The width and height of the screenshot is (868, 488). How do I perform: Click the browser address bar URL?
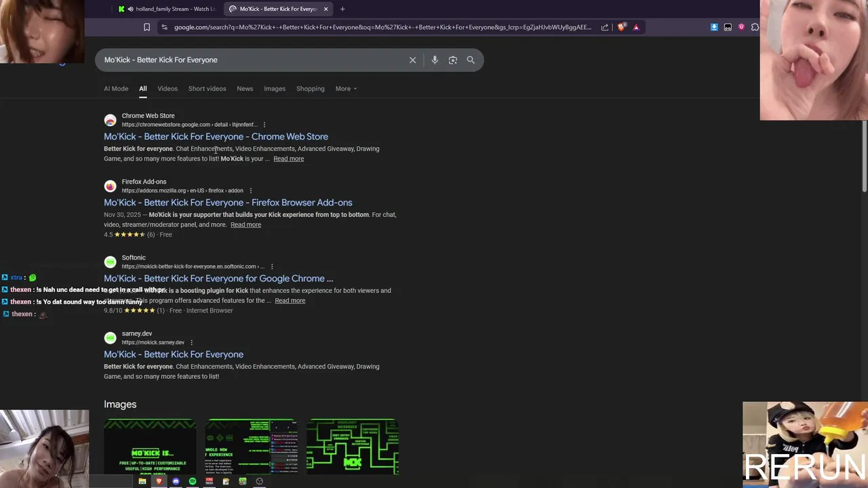pos(382,27)
